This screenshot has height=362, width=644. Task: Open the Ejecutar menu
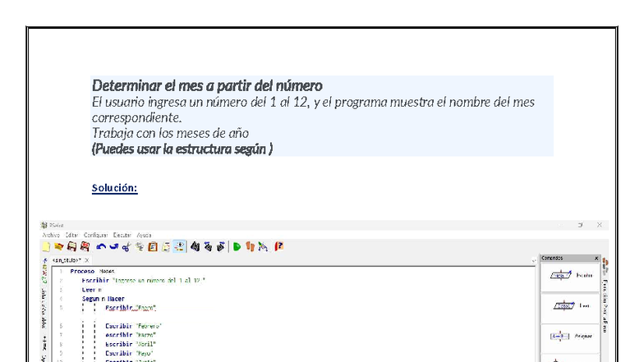click(122, 235)
